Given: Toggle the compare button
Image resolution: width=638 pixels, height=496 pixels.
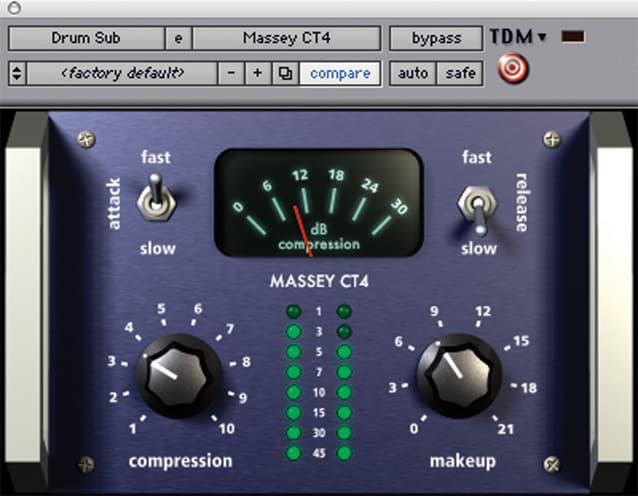Looking at the screenshot, I should [x=340, y=74].
